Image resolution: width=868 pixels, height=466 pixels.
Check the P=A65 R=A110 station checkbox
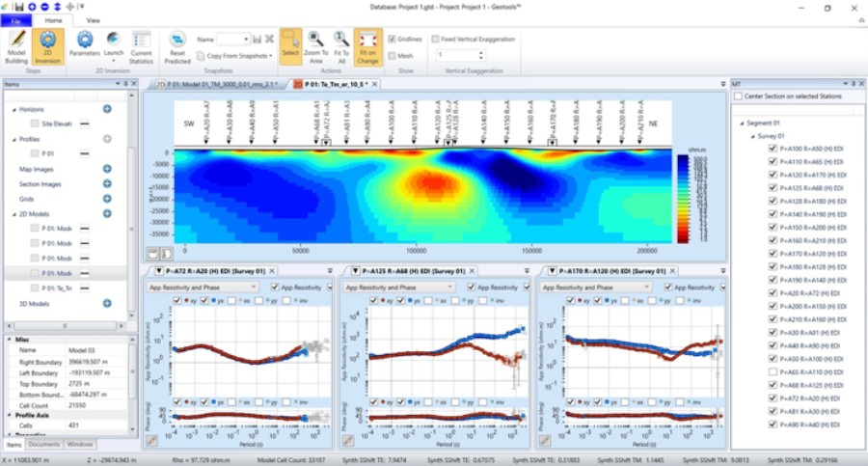(772, 370)
